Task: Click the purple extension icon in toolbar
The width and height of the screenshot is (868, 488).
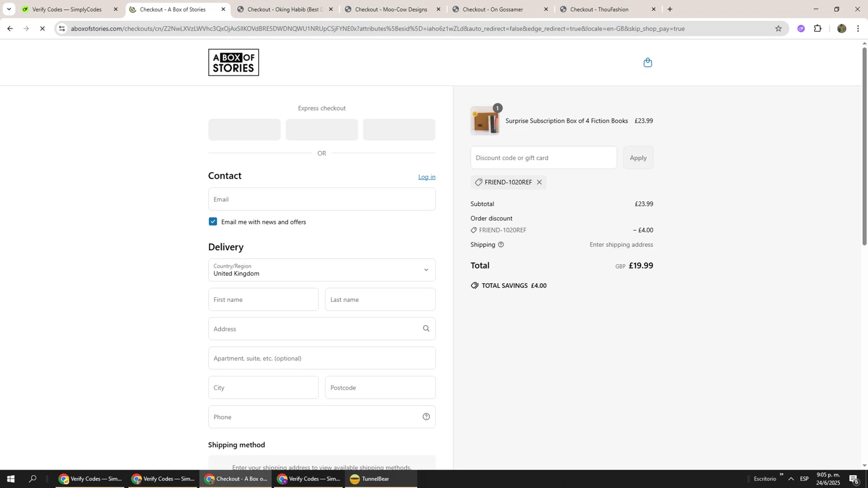Action: [x=801, y=28]
